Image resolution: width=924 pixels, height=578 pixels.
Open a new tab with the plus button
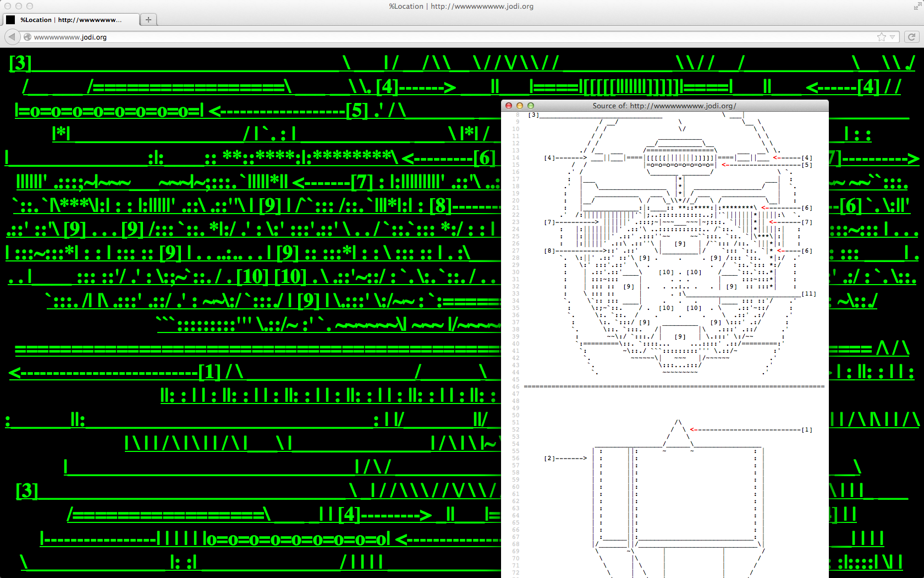[x=148, y=20]
